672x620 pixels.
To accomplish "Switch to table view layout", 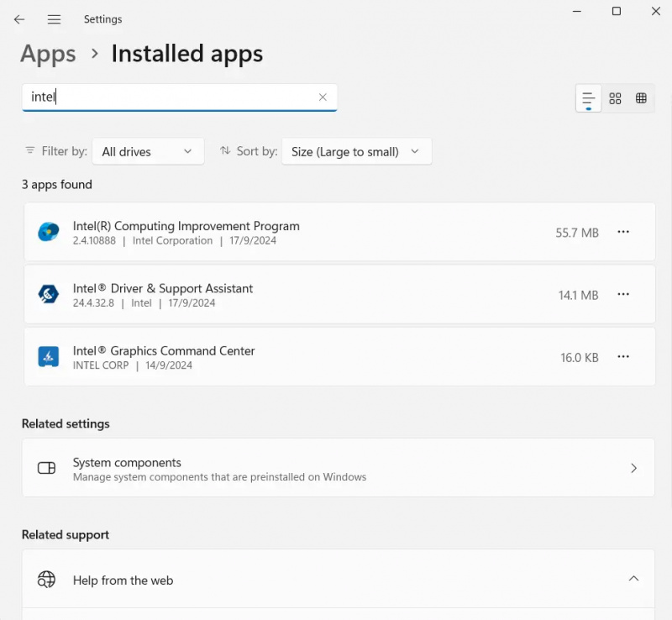I will pyautogui.click(x=641, y=98).
